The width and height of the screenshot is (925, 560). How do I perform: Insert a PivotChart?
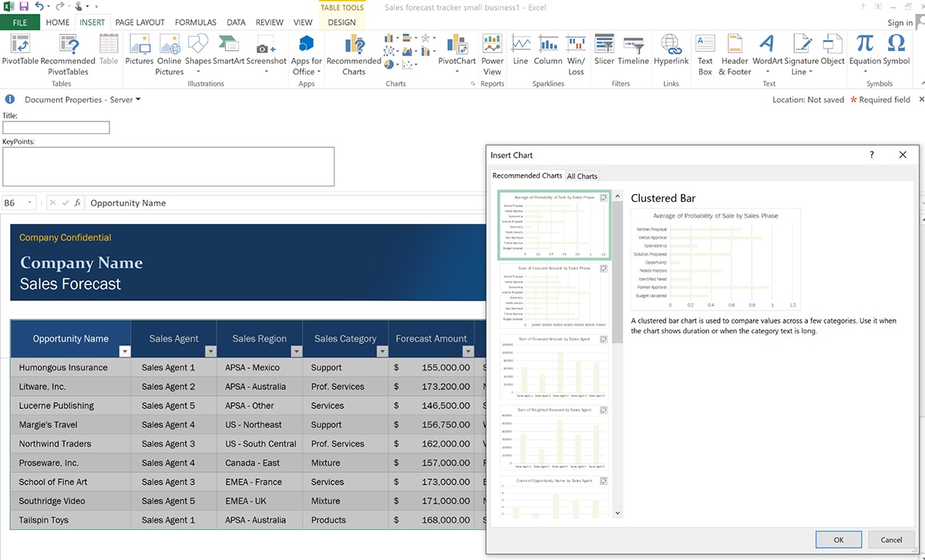[456, 52]
